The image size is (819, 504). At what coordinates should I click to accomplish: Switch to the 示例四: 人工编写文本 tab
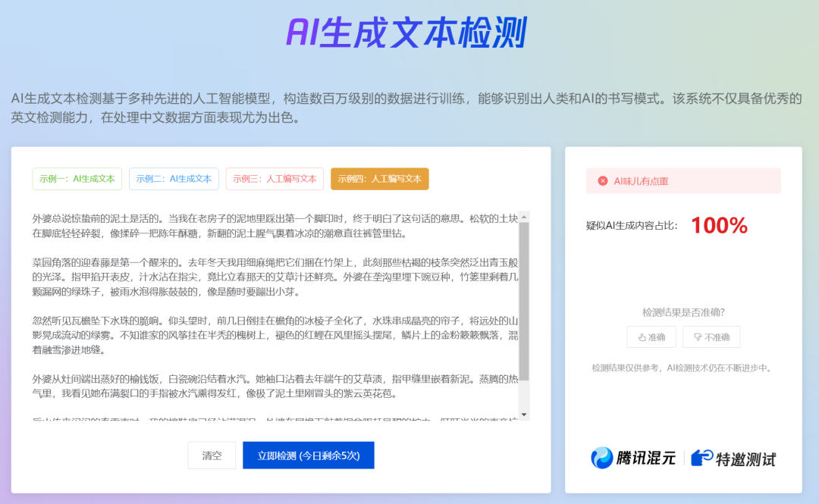(379, 179)
